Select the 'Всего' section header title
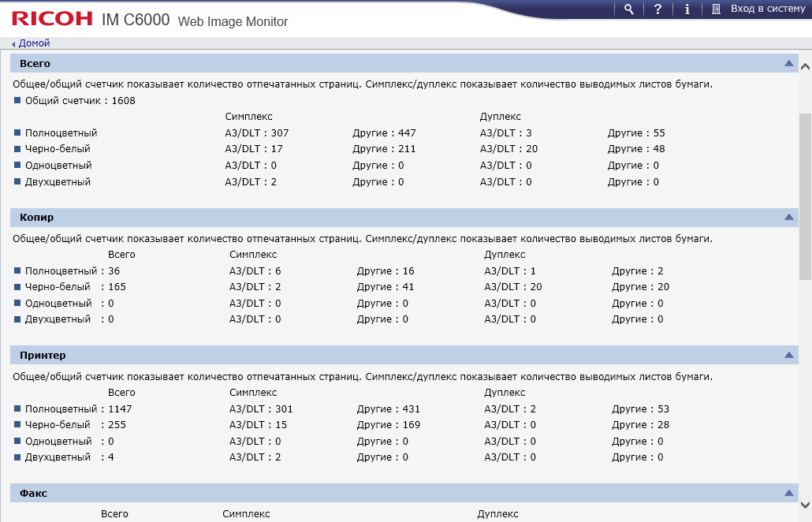 tap(35, 63)
